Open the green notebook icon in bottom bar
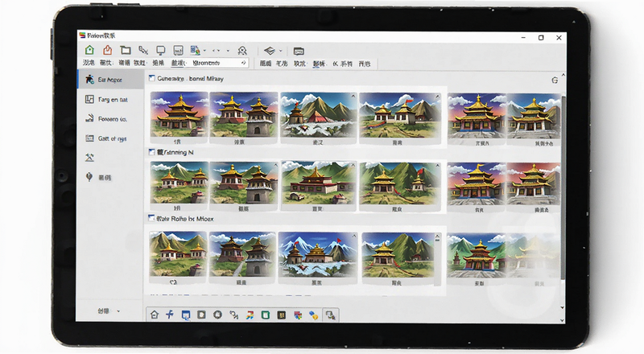 coord(266,315)
